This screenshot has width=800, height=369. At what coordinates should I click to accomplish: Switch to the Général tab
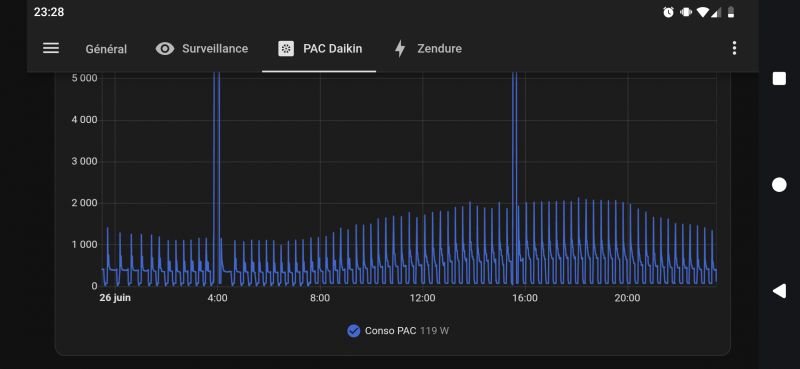(x=106, y=49)
